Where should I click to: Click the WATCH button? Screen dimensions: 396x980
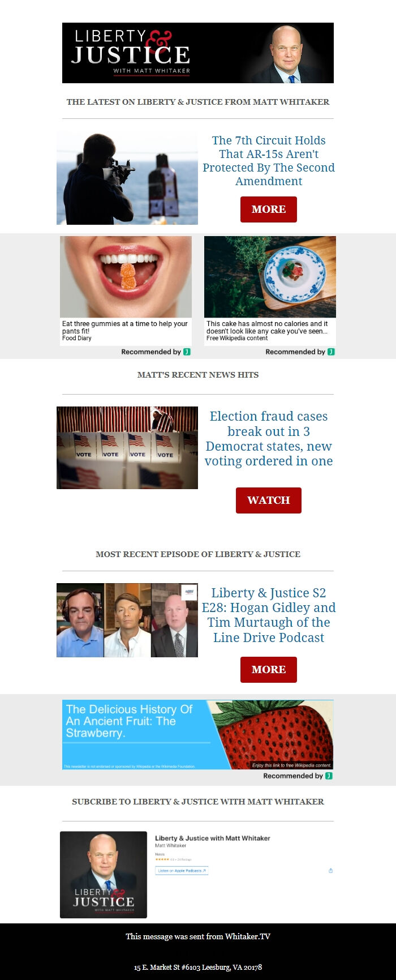(269, 500)
